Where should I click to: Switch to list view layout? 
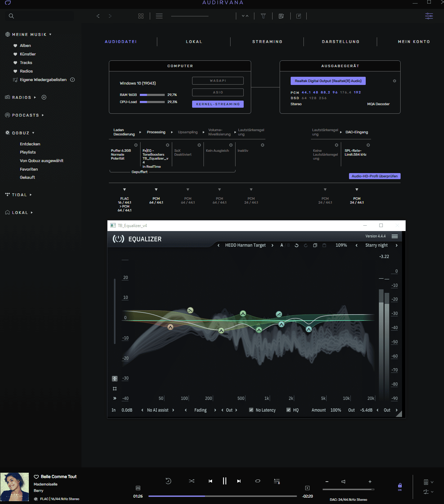[159, 16]
